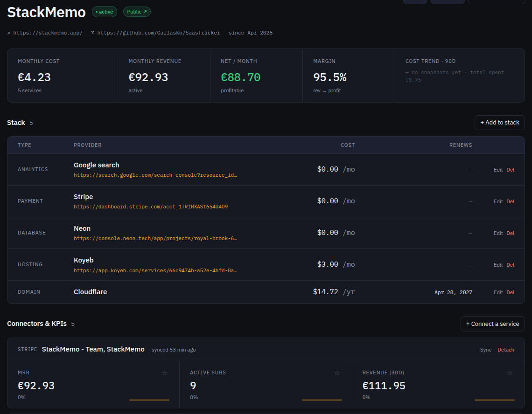
Task: Click the since Apr 2026 text
Action: coord(251,33)
